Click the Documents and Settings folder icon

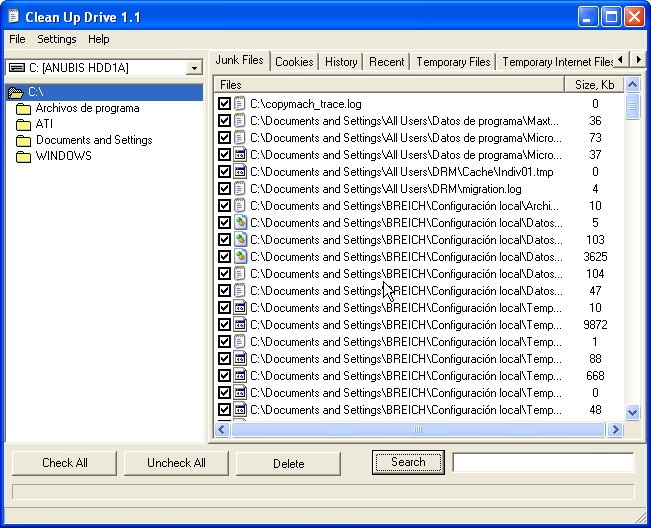point(23,141)
